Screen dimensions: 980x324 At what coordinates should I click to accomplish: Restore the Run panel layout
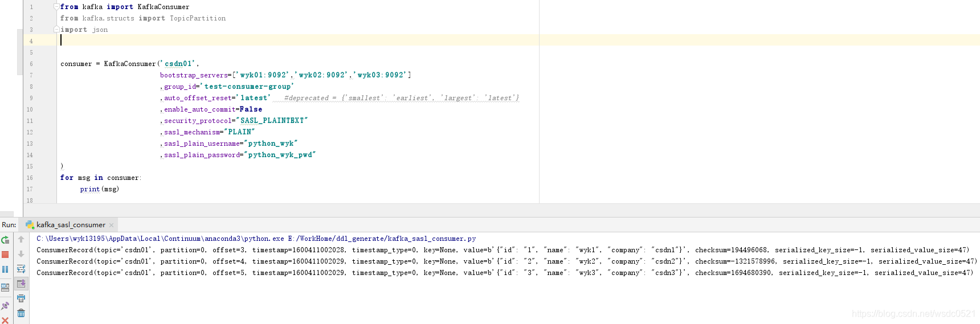pos(5,288)
